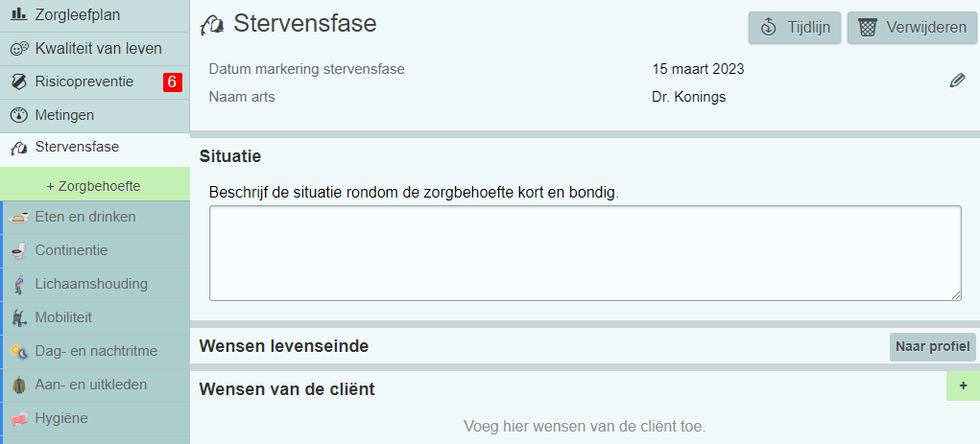Click the Continentie toilet icon
Screen dimensions: 980x444
tap(18, 250)
